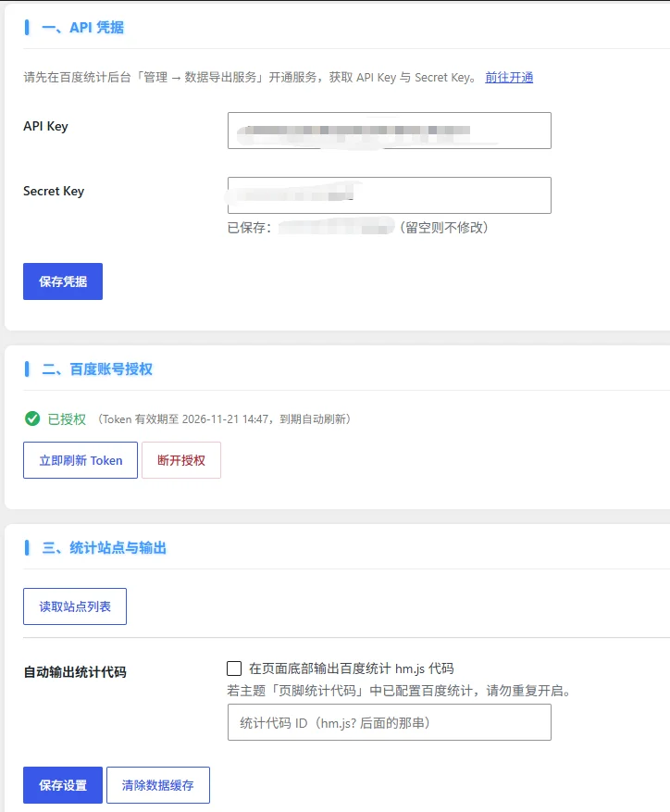Click 立即刷新 Token button
Screen dimensions: 670x812
(81, 460)
